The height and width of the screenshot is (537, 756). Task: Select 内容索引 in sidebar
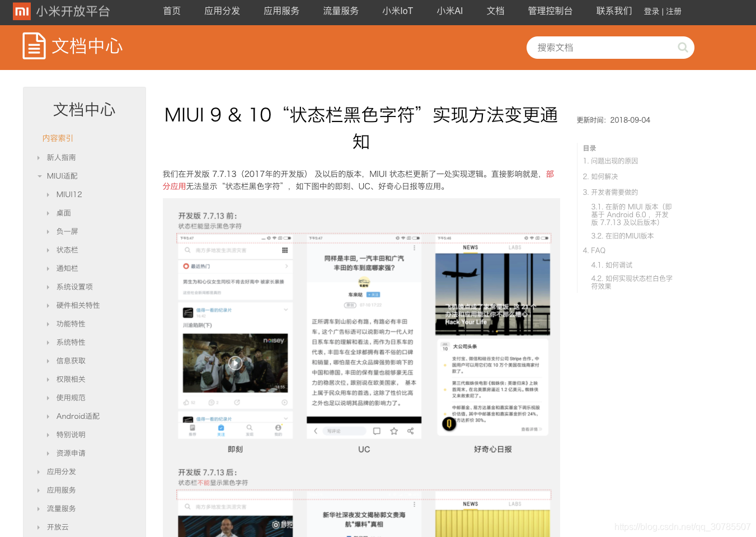tap(58, 138)
